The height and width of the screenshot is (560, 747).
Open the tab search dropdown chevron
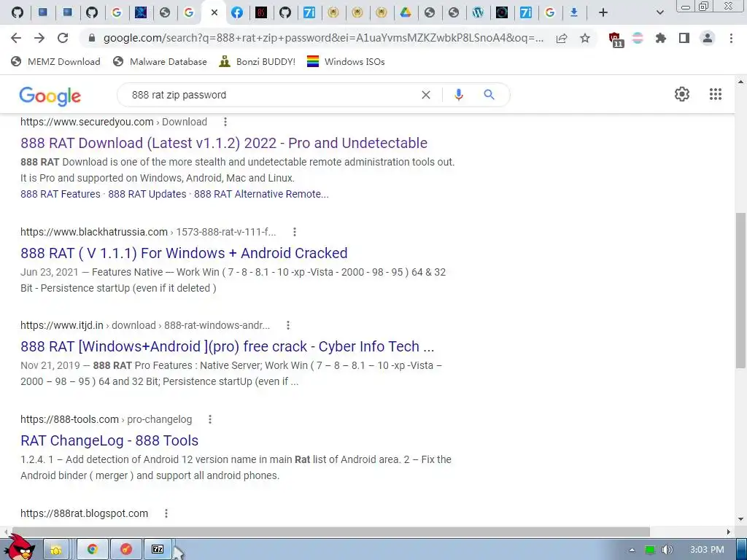point(659,12)
